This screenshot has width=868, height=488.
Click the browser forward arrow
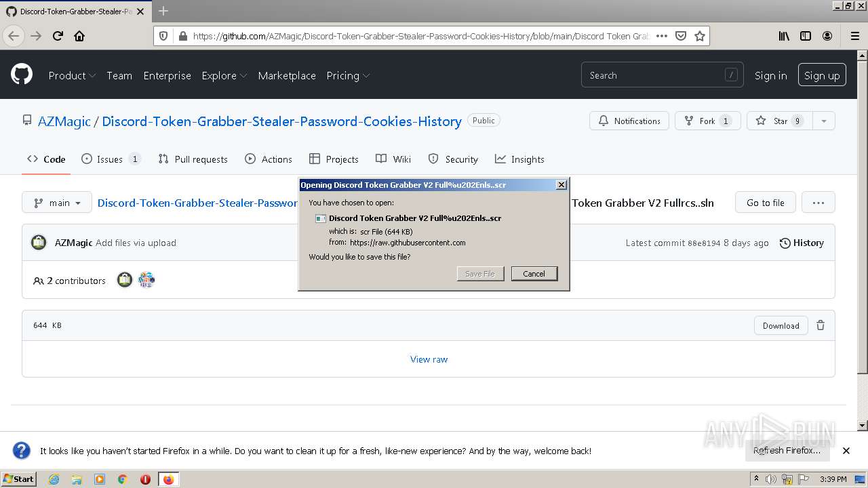click(x=36, y=36)
